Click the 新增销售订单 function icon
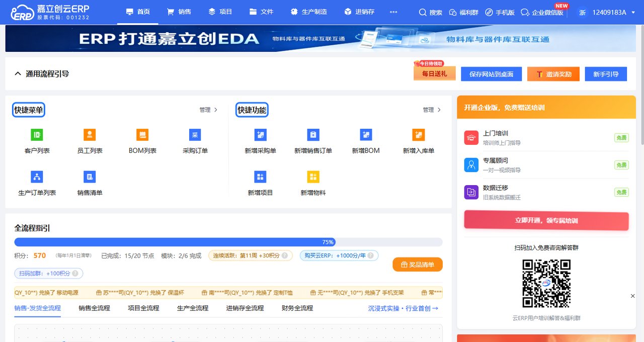The height and width of the screenshot is (342, 644). point(313,135)
